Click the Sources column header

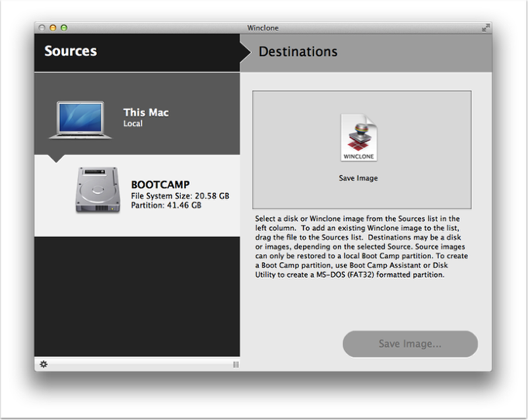click(x=71, y=51)
